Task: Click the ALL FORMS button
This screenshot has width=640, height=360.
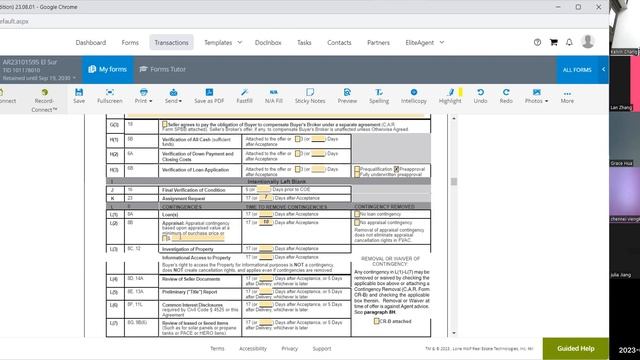Action: pos(577,70)
